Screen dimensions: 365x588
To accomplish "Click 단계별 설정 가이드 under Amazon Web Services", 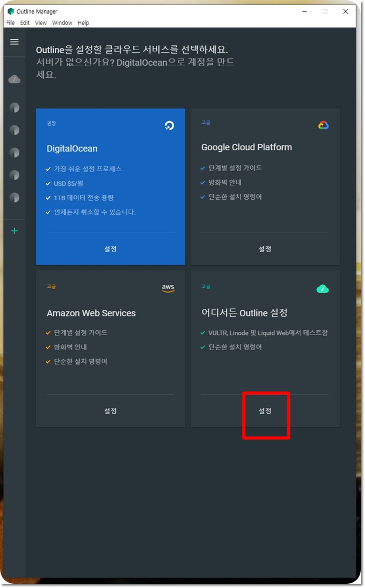I will click(81, 332).
